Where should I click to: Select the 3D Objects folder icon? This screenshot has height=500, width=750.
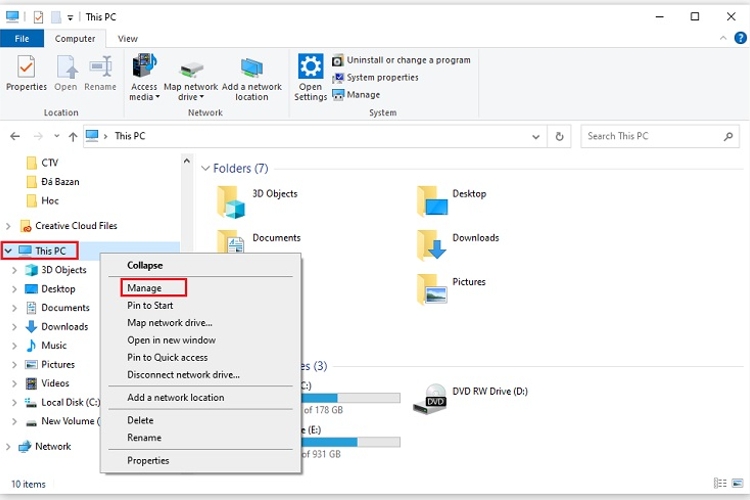(x=231, y=202)
